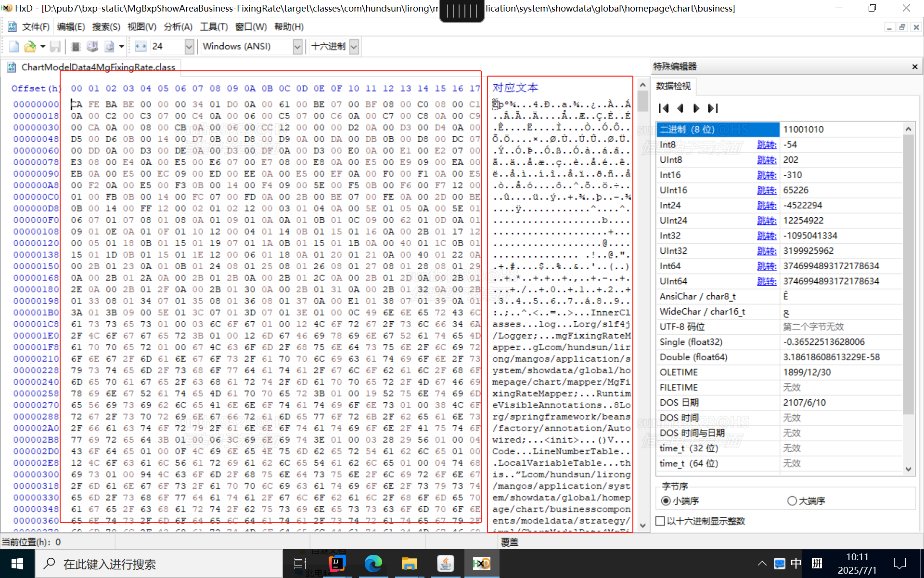
Task: Go to next byte in data inspector
Action: 696,108
